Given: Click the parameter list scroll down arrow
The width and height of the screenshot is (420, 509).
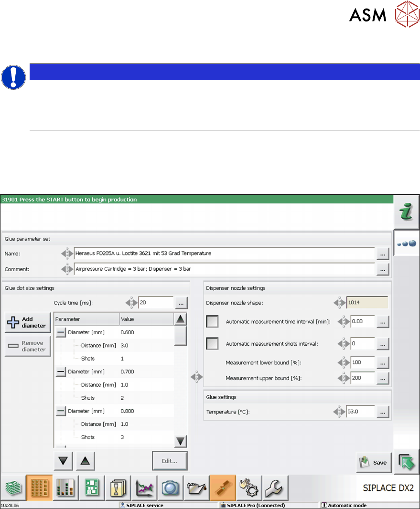Looking at the screenshot, I should 180,441.
